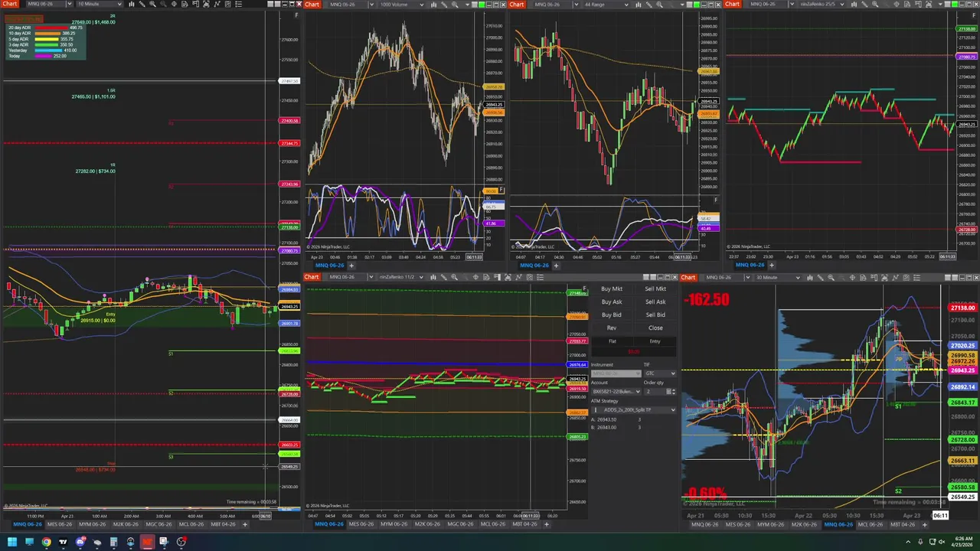Toggle instrument link square on 10 Minute chart
Screen dimensions: 980x551
point(270,5)
